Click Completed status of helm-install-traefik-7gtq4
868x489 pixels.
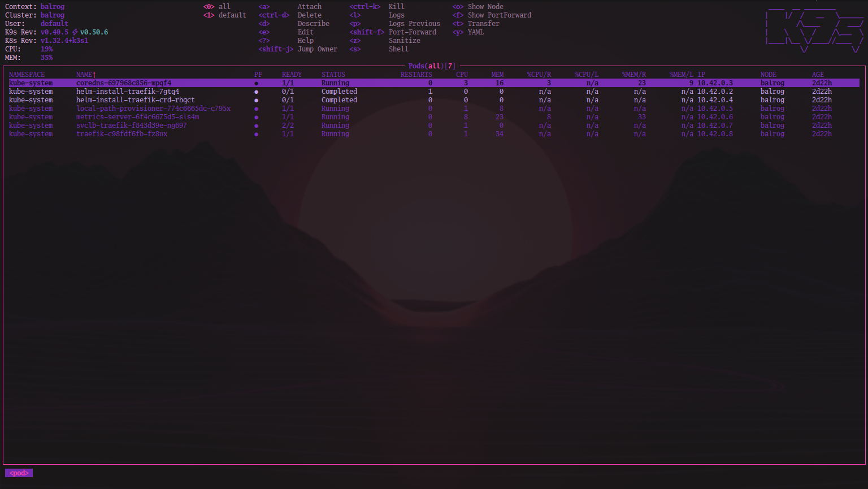click(x=340, y=92)
